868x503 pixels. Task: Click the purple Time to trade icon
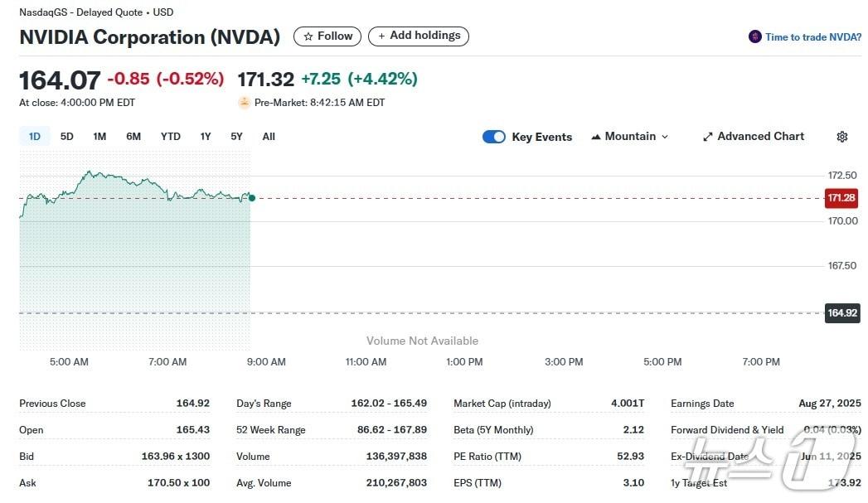point(754,36)
